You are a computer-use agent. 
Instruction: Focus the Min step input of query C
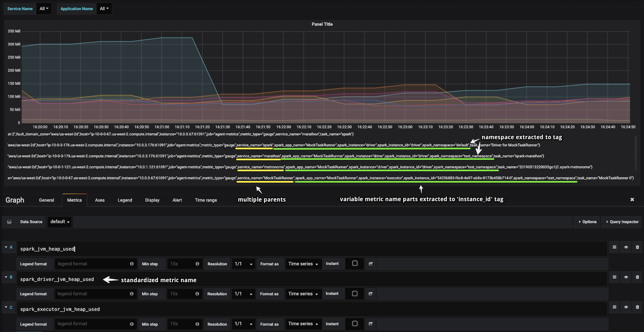point(184,324)
